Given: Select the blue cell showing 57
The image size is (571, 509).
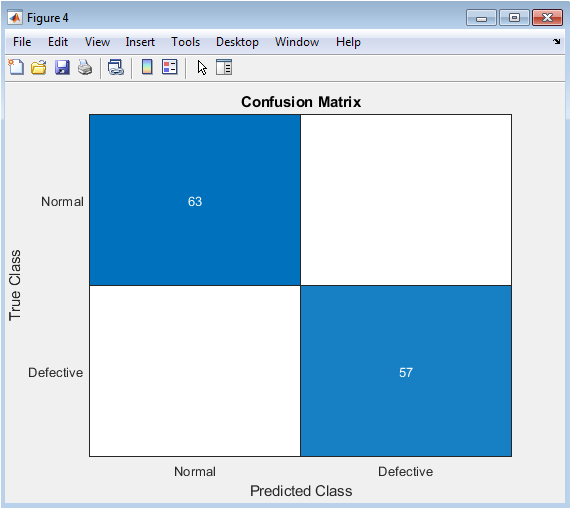Looking at the screenshot, I should [406, 371].
